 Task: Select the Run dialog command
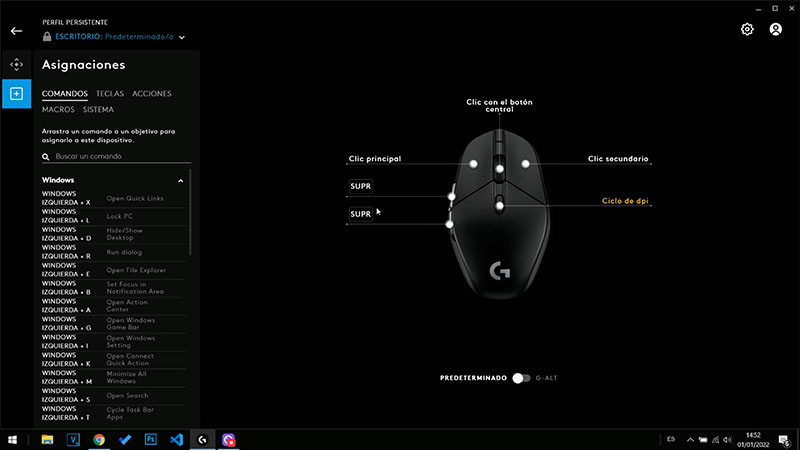point(114,252)
